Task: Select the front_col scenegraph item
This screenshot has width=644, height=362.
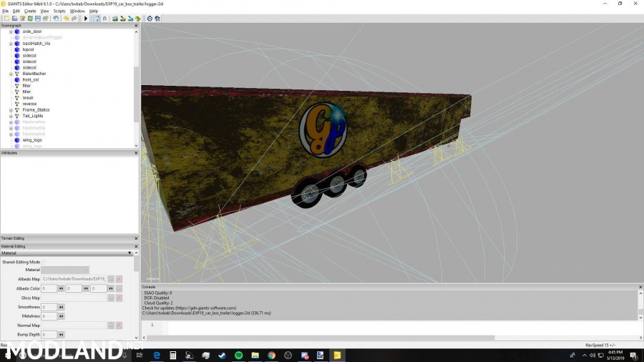Action: (30, 79)
